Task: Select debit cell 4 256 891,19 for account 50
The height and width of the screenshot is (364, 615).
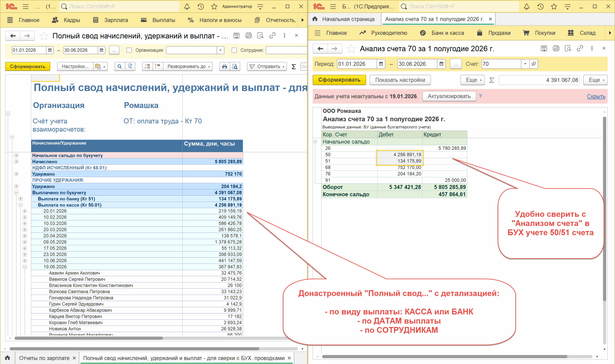Action: click(400, 155)
